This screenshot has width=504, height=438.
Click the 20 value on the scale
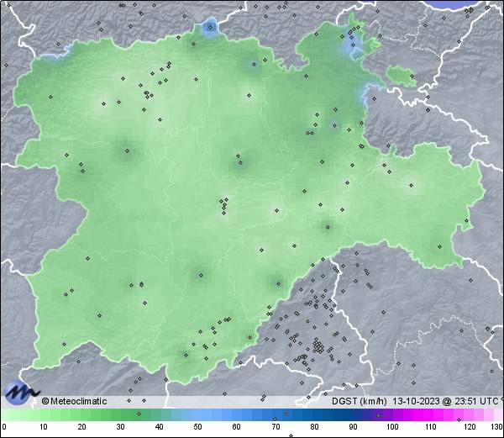82,427
